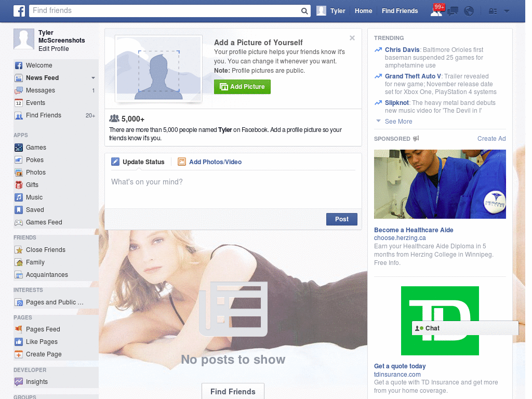Image resolution: width=532 pixels, height=399 pixels.
Task: Click the Close Friends star icon
Action: point(19,250)
